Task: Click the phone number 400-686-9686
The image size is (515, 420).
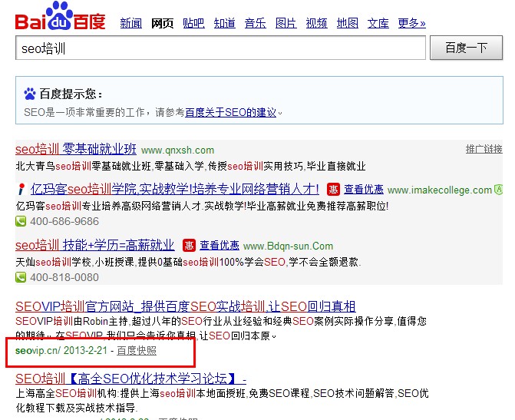Action: [64, 221]
